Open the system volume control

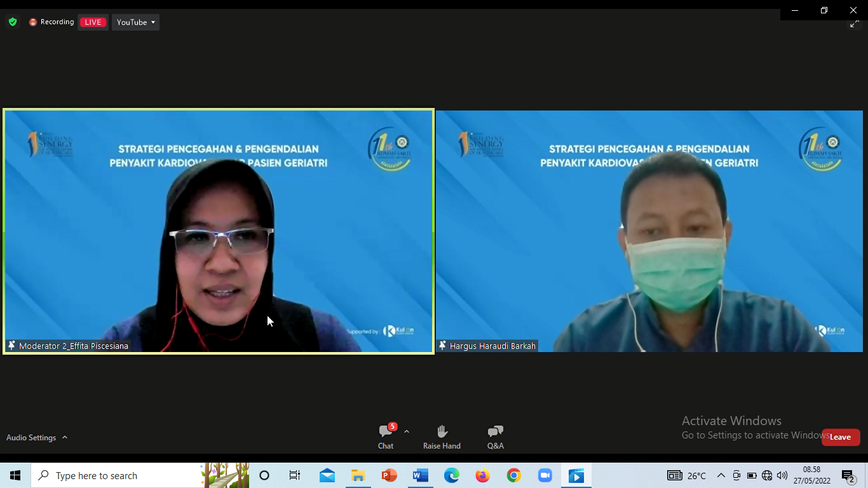click(782, 475)
